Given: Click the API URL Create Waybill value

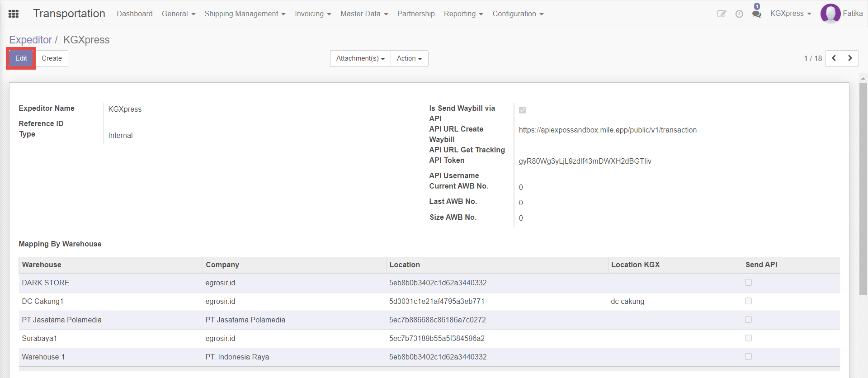Looking at the screenshot, I should (608, 130).
